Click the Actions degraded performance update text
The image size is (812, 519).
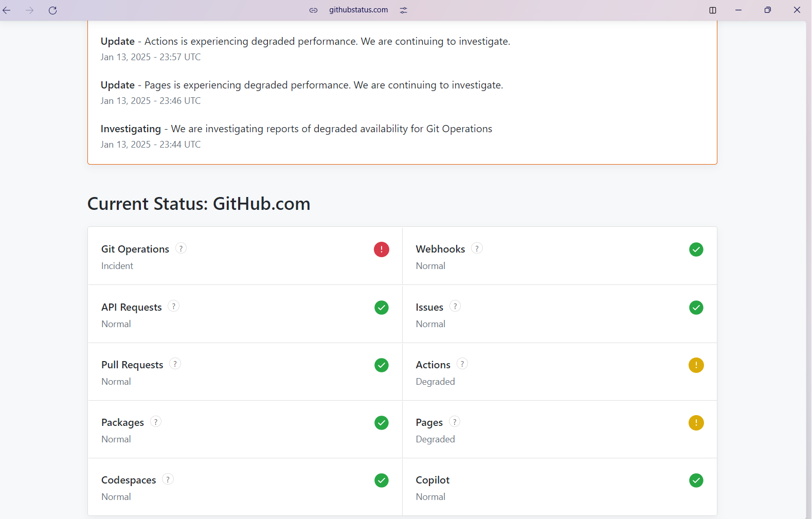point(305,41)
